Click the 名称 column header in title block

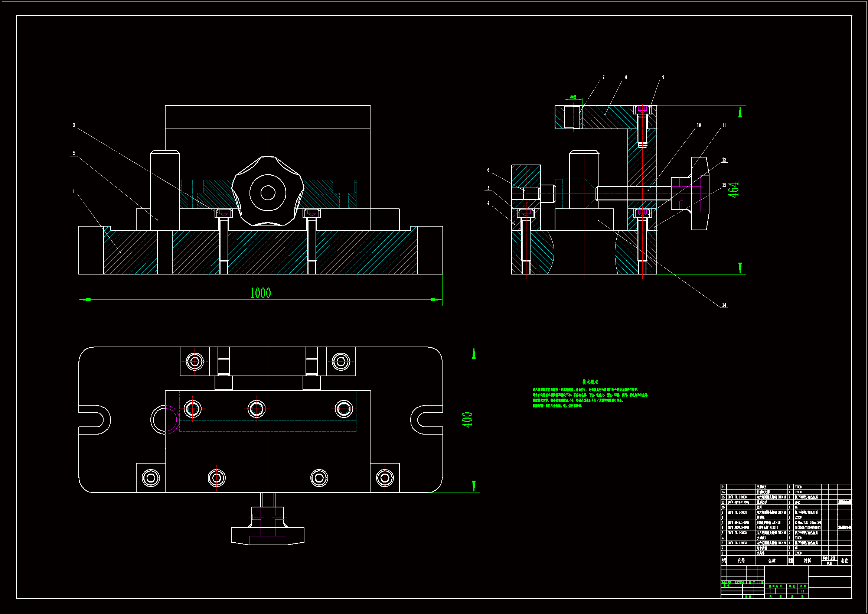(x=771, y=561)
